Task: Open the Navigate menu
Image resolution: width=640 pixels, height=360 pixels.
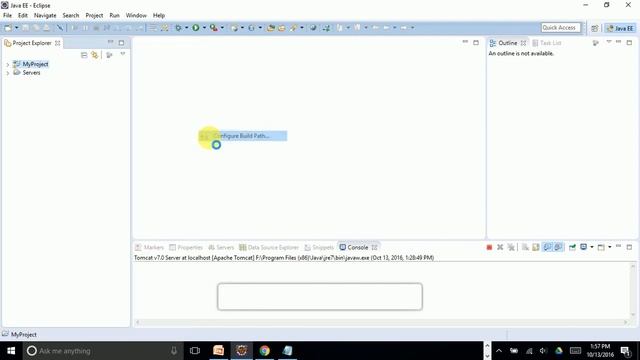Action: pyautogui.click(x=45, y=16)
